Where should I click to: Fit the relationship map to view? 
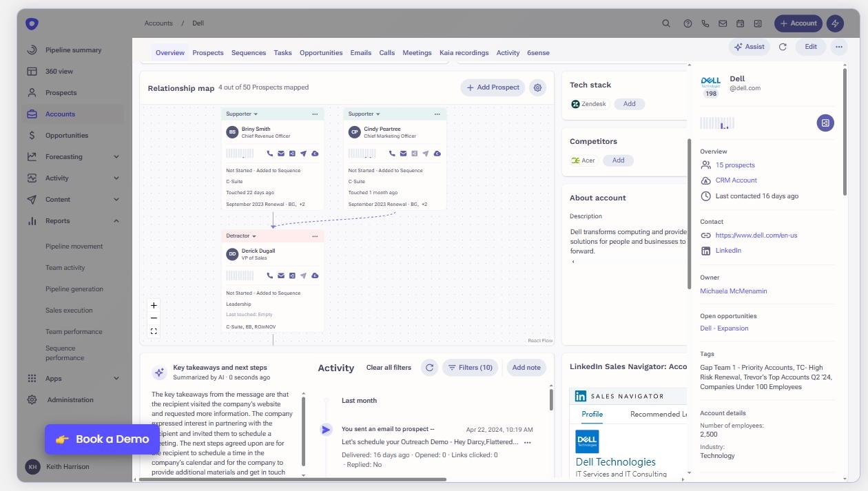[x=154, y=331]
